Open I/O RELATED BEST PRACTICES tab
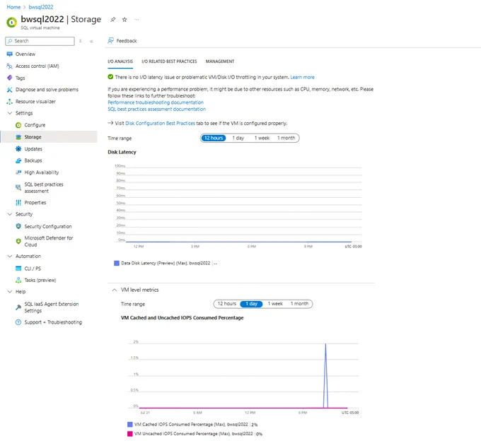The image size is (481, 448). pyautogui.click(x=169, y=61)
